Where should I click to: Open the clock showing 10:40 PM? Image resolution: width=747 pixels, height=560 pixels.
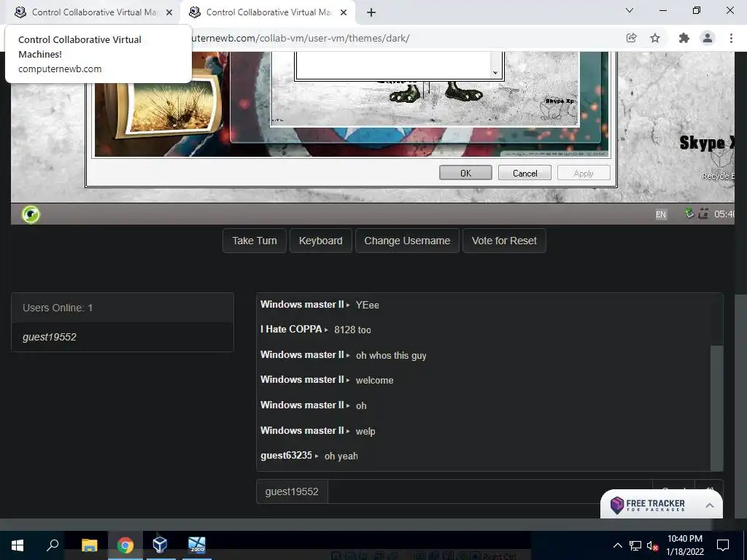coord(684,545)
